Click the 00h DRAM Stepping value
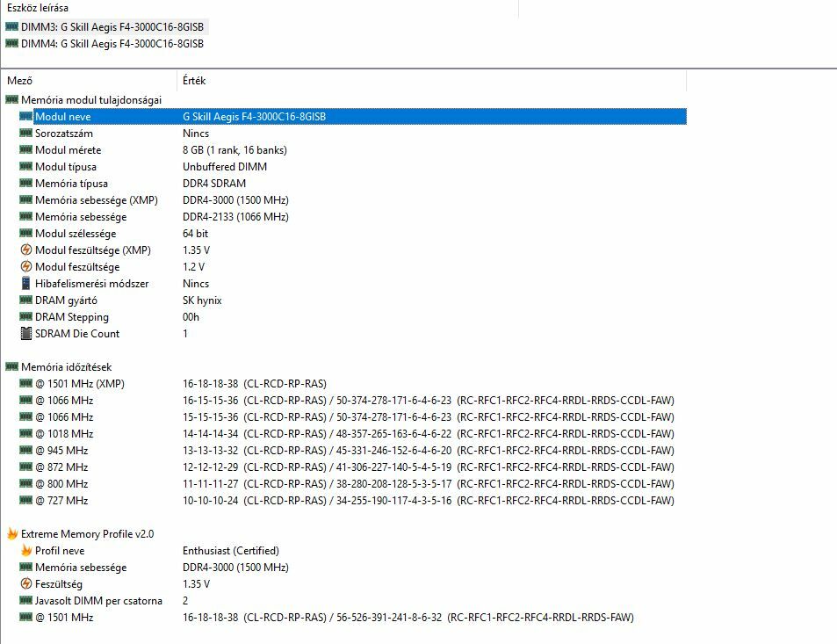 coord(191,317)
